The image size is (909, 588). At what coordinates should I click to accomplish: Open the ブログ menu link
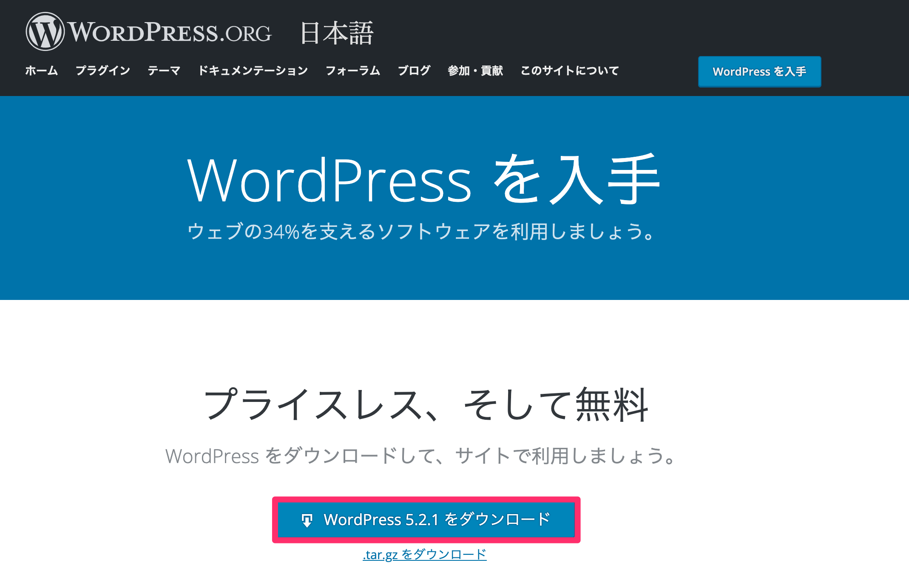tap(414, 71)
